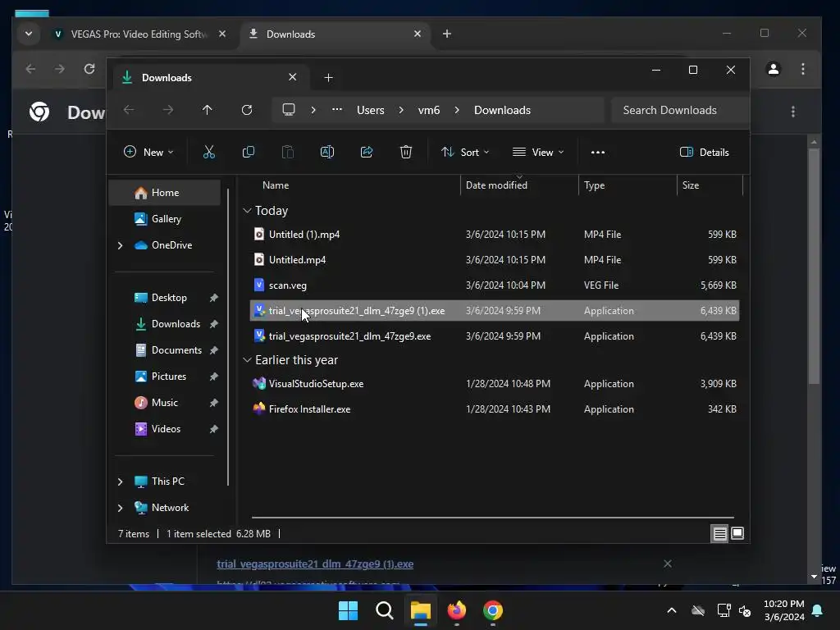Click the File Explorer back arrow
This screenshot has height=630, width=840.
point(129,110)
